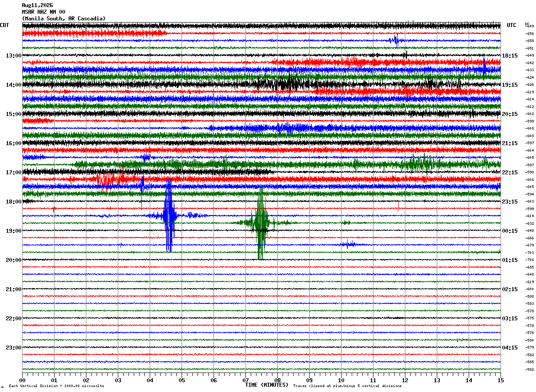The width and height of the screenshot is (536, 392).
Task: Click the 00:15 UTC time label
Action: point(510,231)
